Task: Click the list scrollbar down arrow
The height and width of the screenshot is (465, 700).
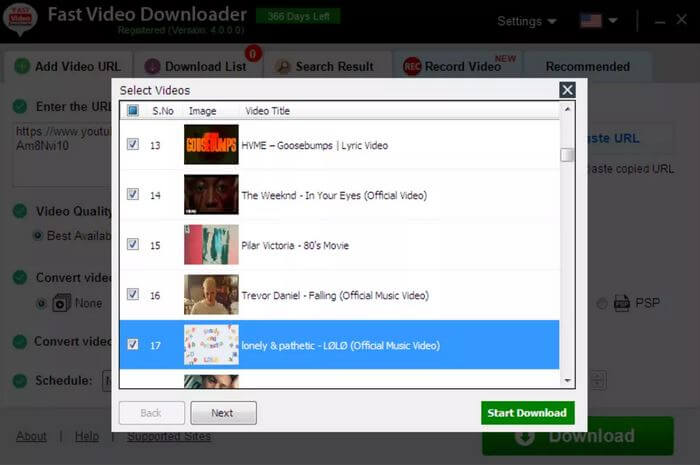Action: pos(567,381)
